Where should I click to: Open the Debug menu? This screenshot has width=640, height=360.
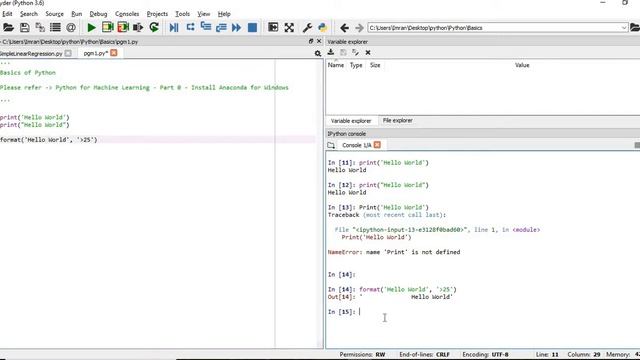[98, 14]
